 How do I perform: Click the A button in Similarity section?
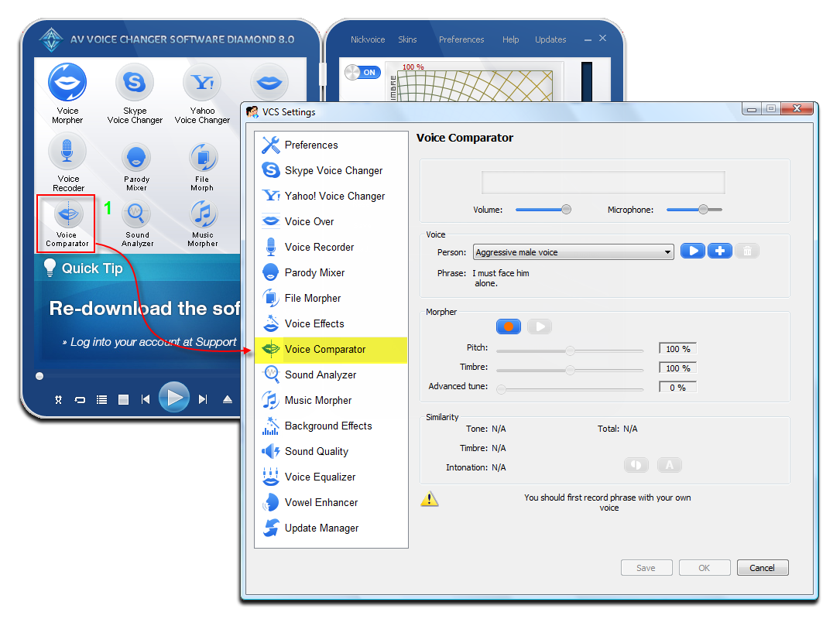pyautogui.click(x=670, y=465)
